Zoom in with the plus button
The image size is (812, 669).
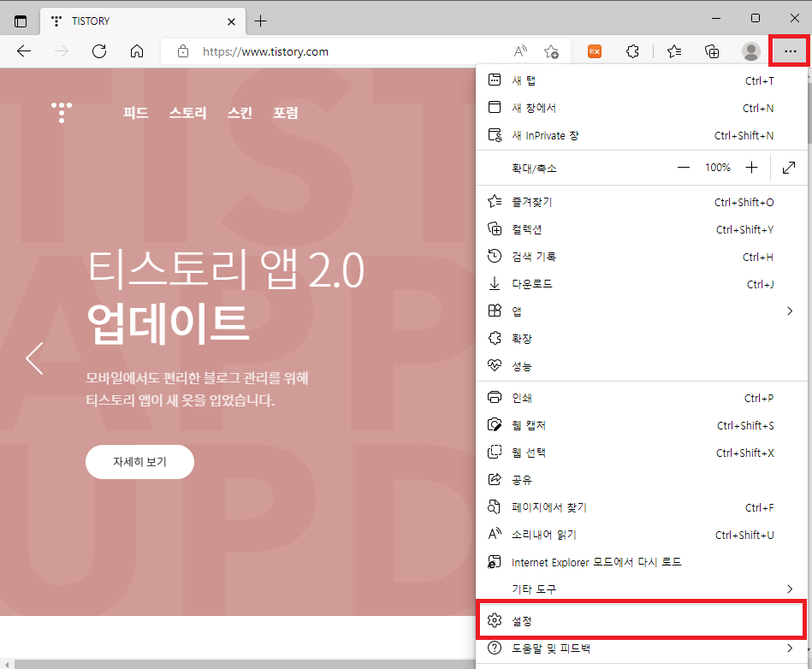tap(751, 168)
